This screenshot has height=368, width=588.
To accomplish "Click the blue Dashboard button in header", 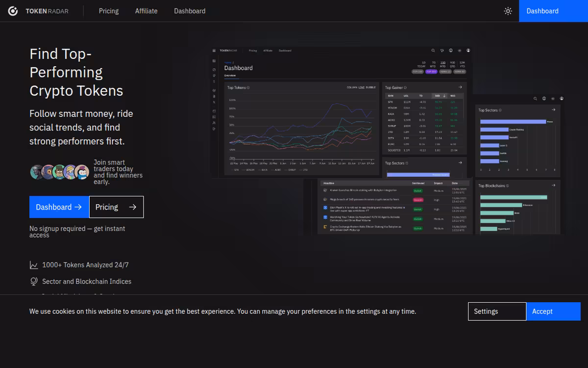I will [x=553, y=11].
